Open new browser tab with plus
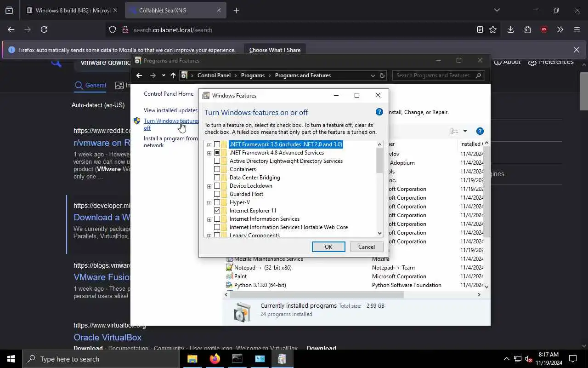This screenshot has height=368, width=588. 236,10
